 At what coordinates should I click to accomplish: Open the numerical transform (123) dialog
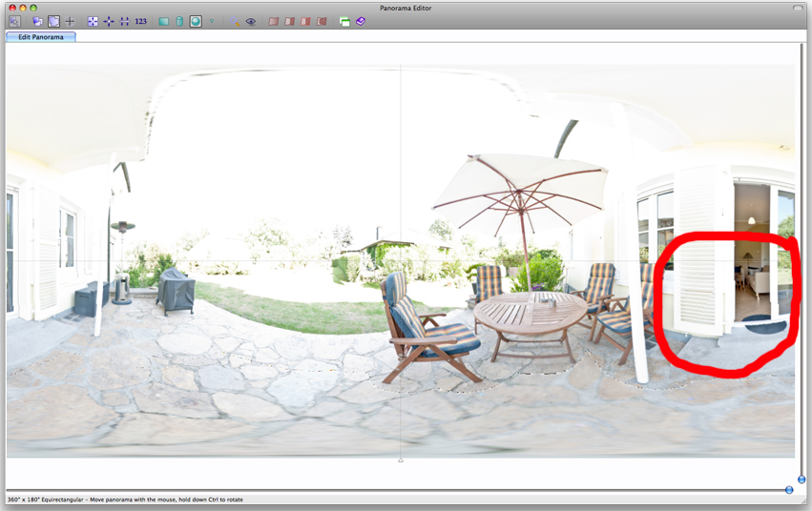click(x=141, y=21)
